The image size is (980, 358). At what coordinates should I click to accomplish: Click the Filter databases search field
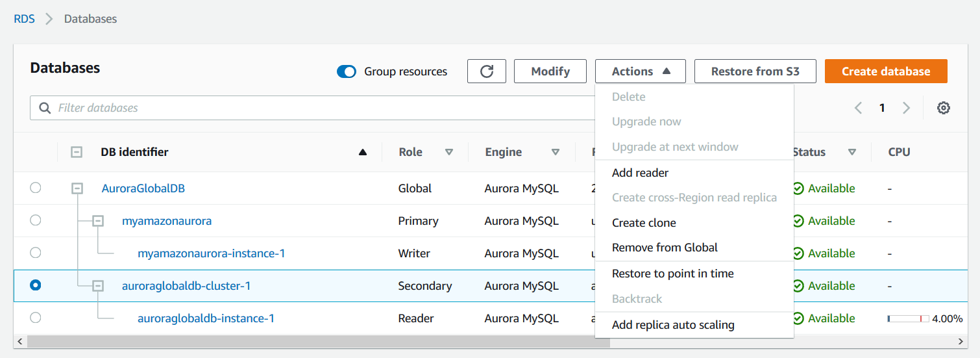click(312, 108)
